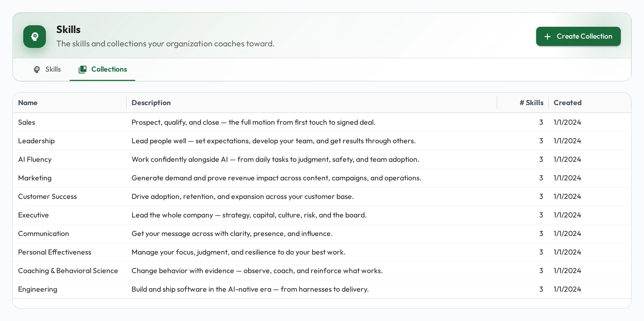Click the subtitle about skills your organization coaches

(165, 44)
